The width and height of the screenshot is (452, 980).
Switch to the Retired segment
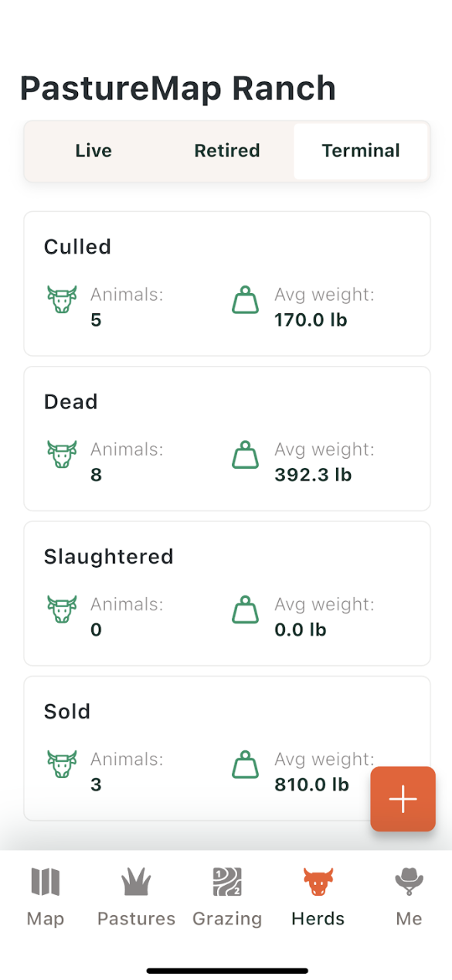pos(227,151)
